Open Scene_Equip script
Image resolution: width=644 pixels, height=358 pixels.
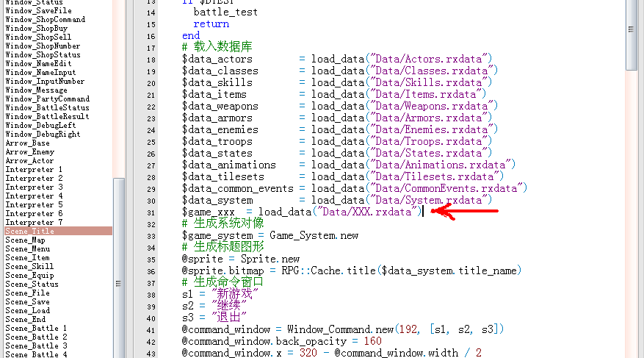[29, 276]
